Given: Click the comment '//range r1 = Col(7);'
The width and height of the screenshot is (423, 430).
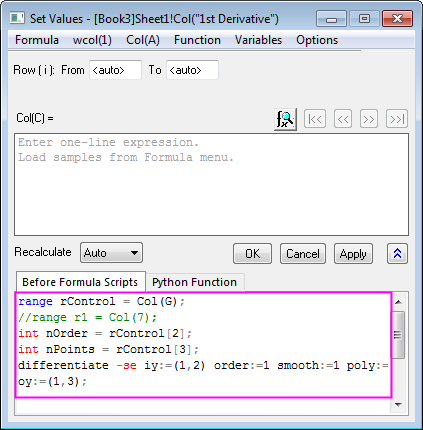Looking at the screenshot, I should (87, 318).
